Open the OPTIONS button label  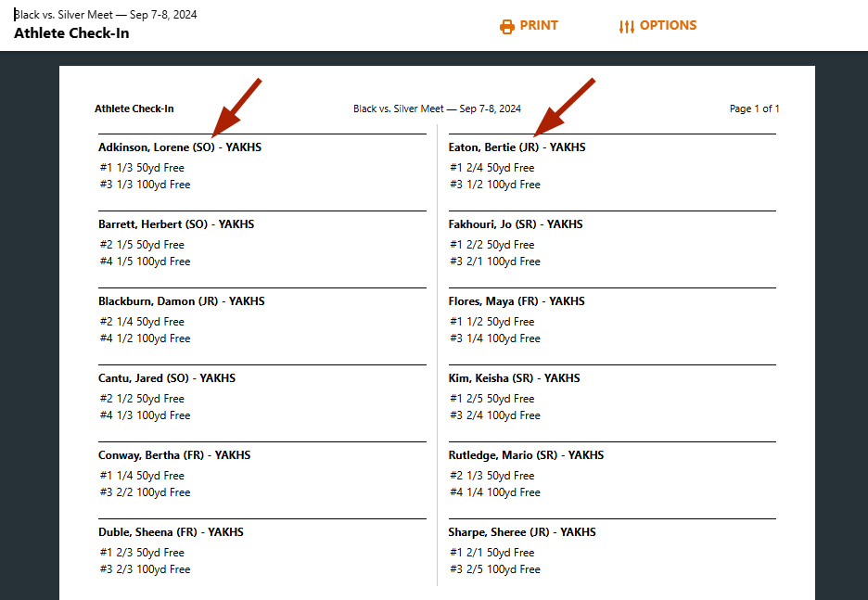click(x=669, y=25)
